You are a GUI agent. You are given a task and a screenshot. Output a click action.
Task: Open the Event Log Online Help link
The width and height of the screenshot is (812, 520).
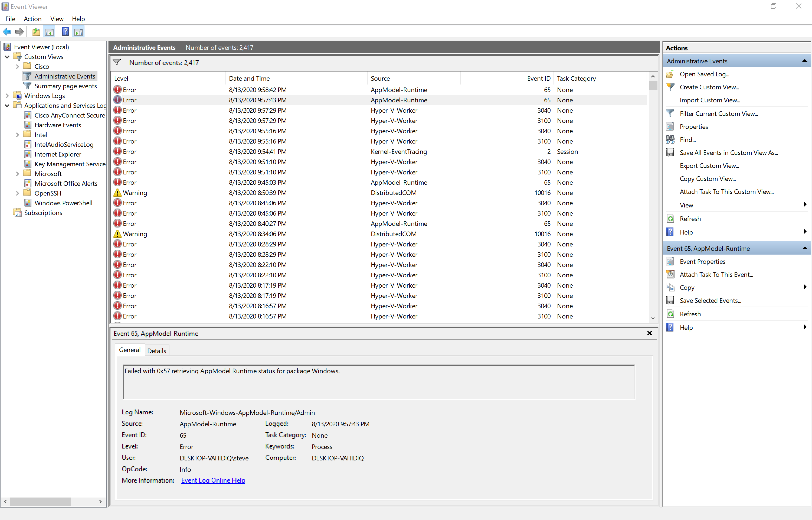(x=213, y=480)
